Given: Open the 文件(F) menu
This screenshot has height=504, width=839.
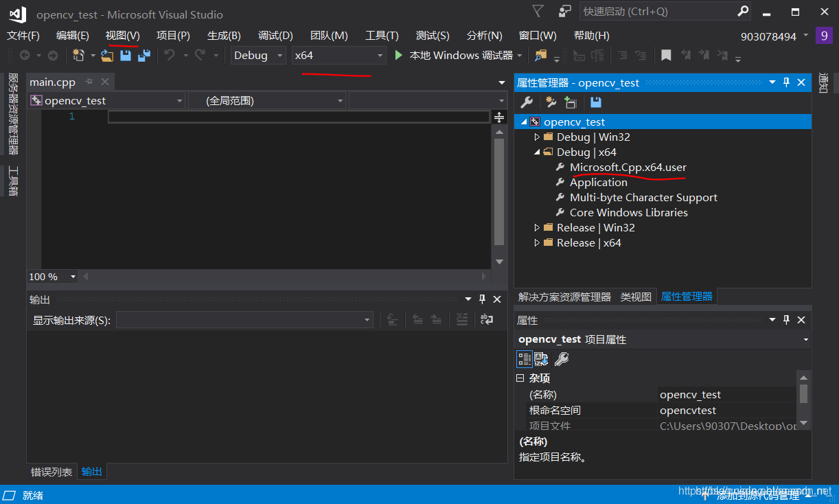Looking at the screenshot, I should click(x=23, y=36).
